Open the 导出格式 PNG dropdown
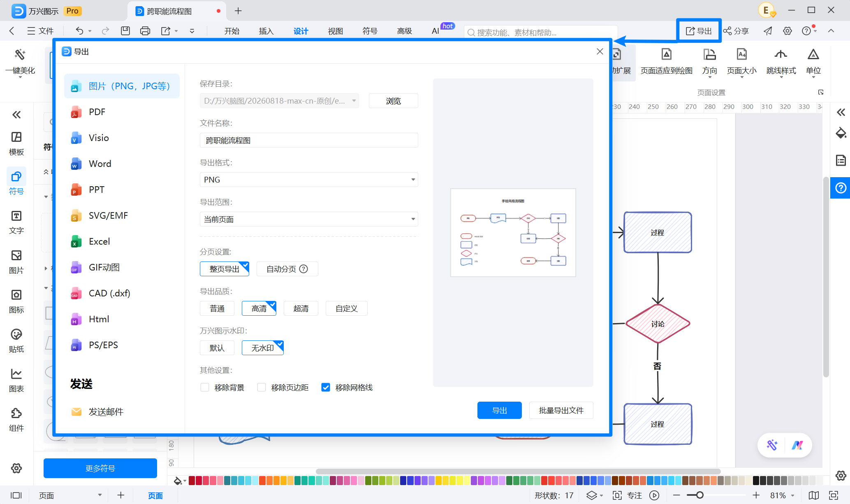Viewport: 850px width, 504px height. coord(309,180)
